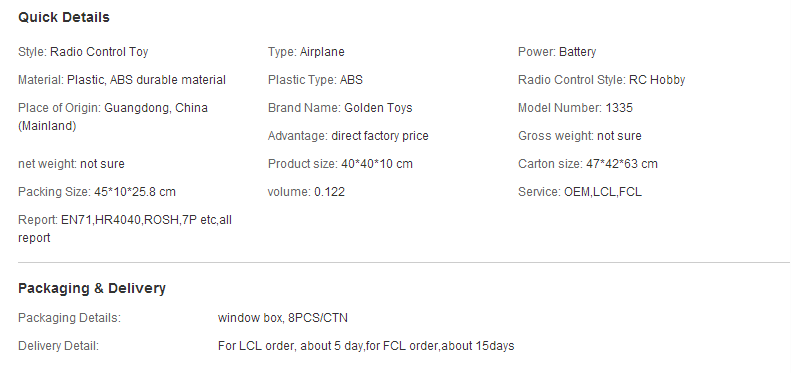Click the Type: Airplane entry

pyautogui.click(x=306, y=52)
